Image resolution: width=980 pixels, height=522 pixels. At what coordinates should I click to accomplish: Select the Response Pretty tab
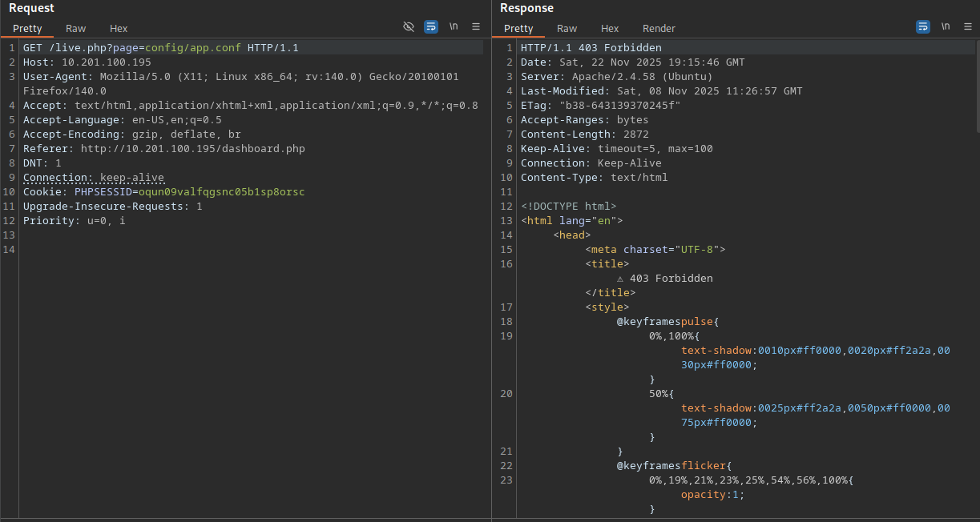[518, 29]
